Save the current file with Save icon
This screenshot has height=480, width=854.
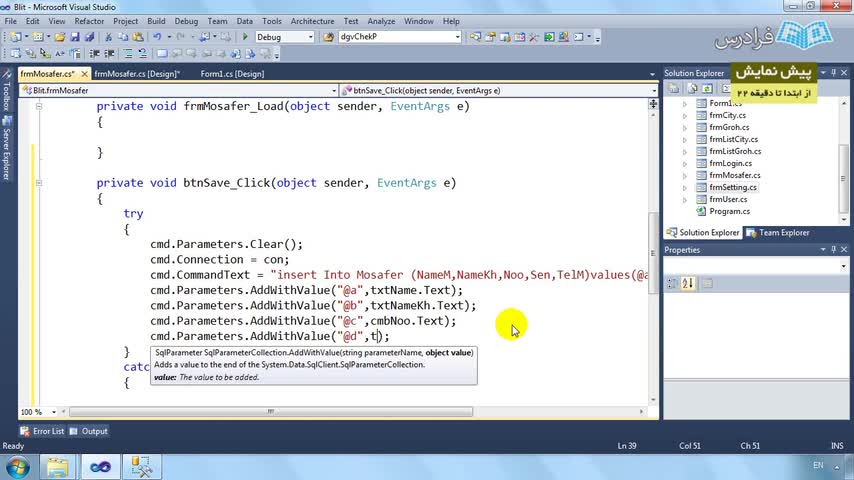(75, 37)
